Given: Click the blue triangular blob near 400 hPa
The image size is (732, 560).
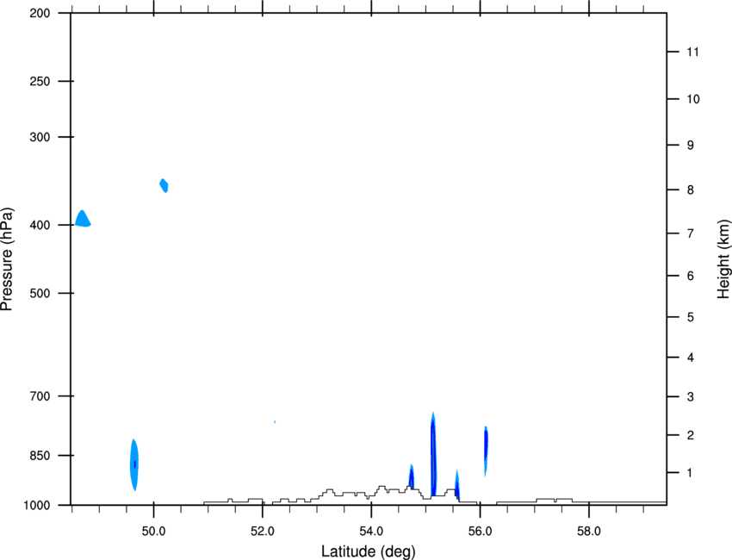Looking at the screenshot, I should (83, 220).
